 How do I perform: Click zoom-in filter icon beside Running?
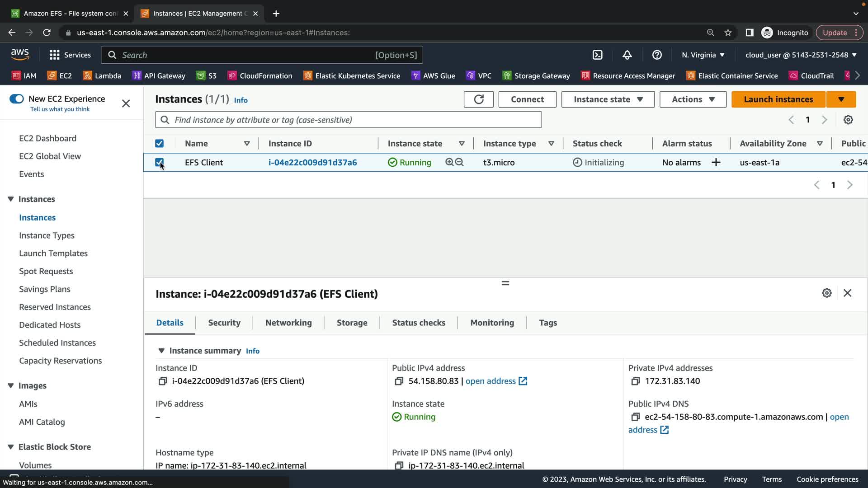point(449,162)
